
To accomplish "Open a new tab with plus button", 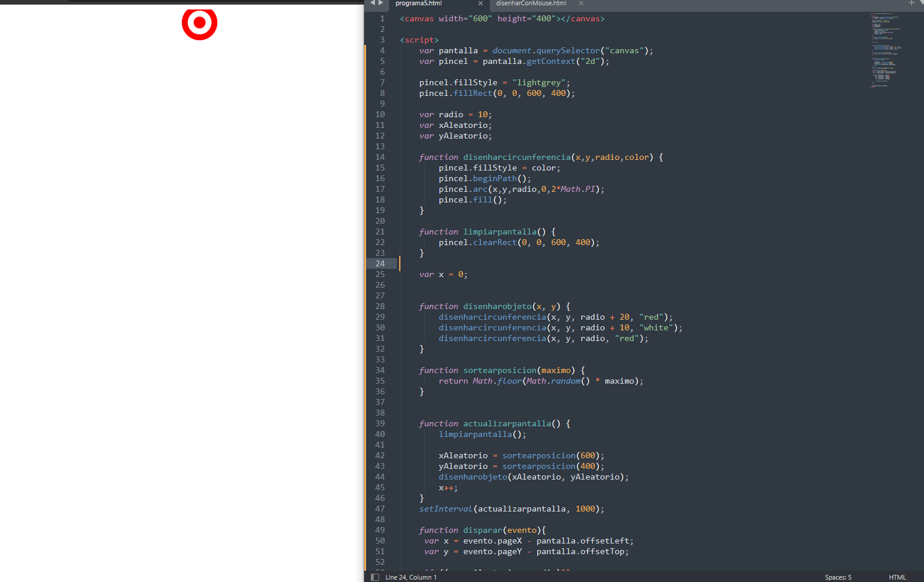I will click(x=911, y=3).
